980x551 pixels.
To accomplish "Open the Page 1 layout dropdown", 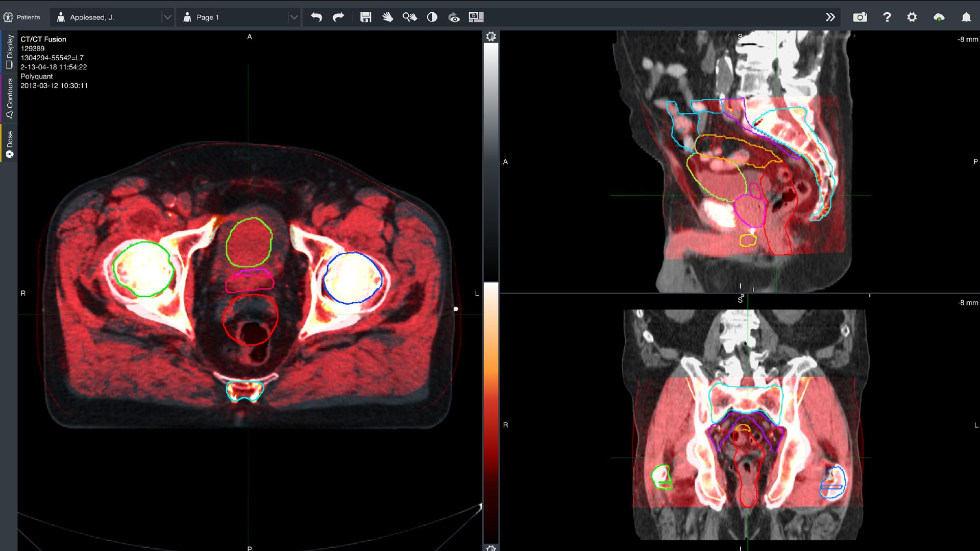I will [x=238, y=17].
